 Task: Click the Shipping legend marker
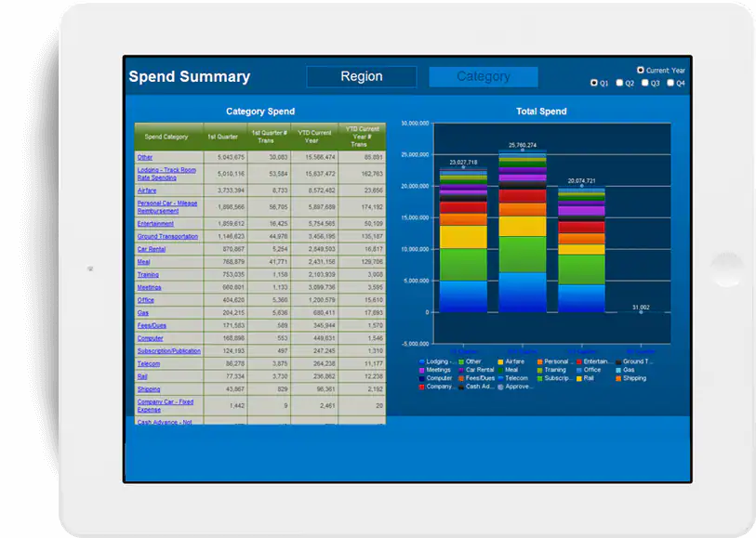(617, 379)
